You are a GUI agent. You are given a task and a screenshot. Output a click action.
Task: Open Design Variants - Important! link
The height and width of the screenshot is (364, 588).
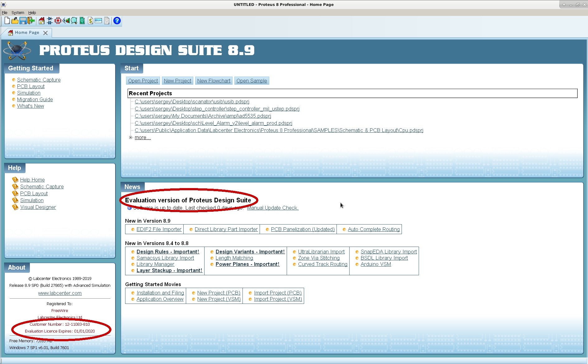point(250,252)
